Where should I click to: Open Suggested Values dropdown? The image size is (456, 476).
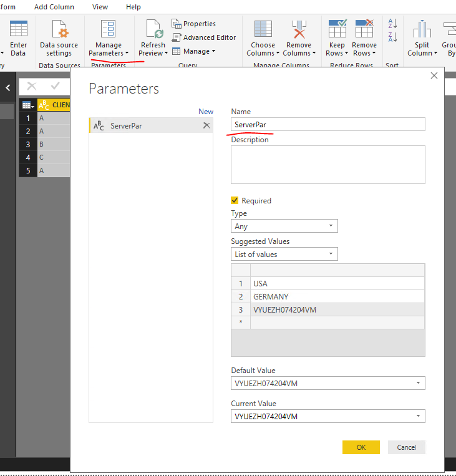[x=284, y=254]
